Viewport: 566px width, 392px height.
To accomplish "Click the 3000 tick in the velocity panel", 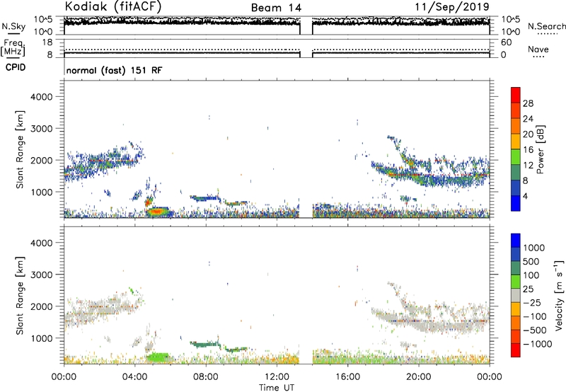I will [42, 275].
